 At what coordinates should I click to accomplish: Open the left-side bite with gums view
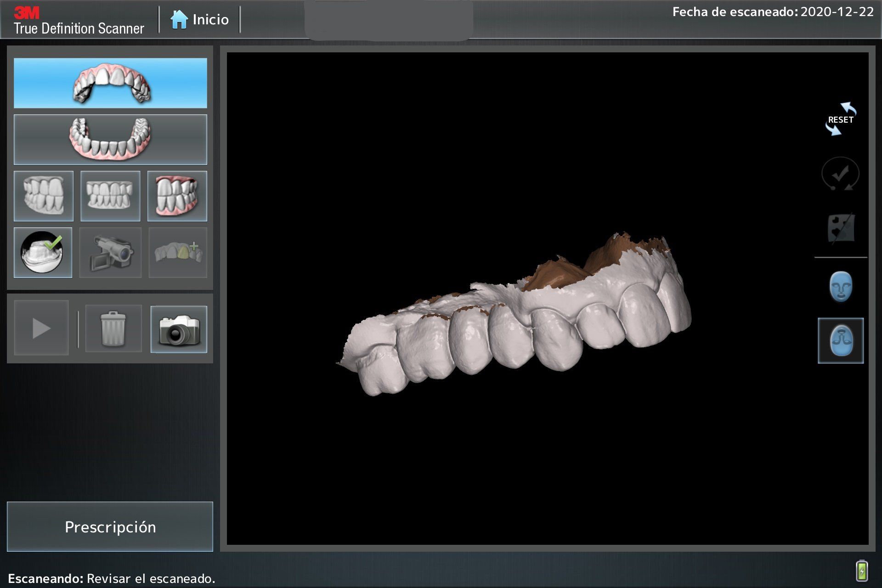point(177,196)
